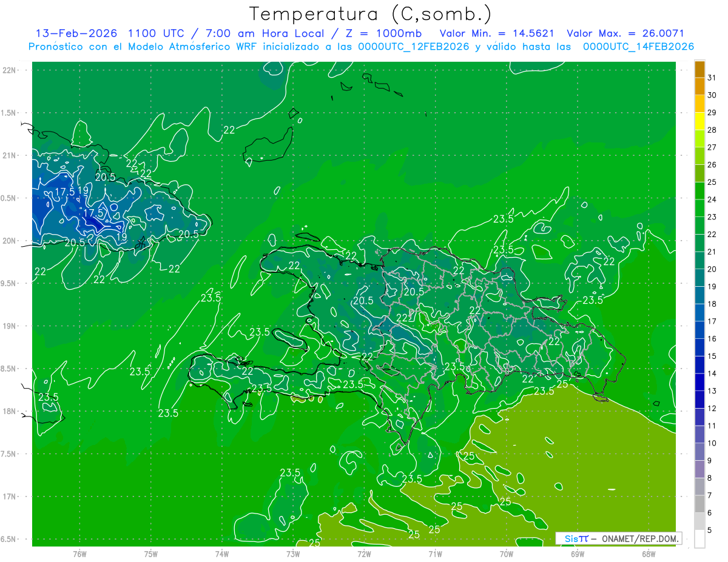Click the "68W" longitude axis label

[x=649, y=554]
